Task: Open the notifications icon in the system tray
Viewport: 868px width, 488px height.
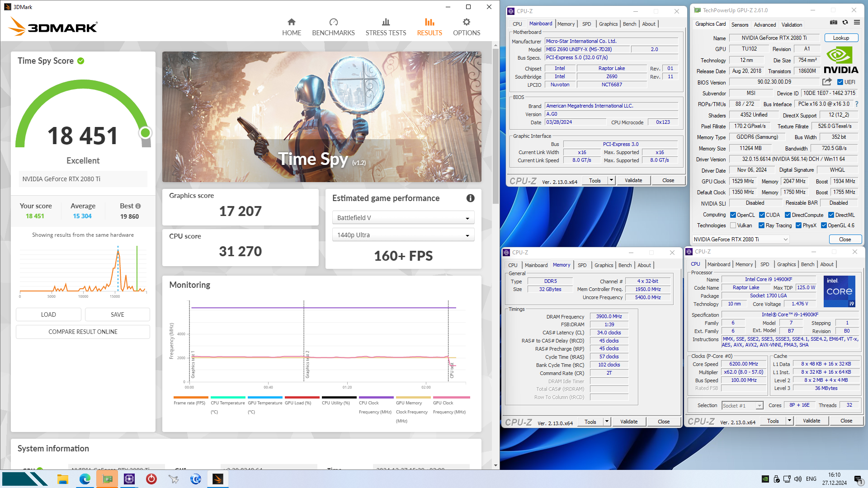Action: [x=858, y=479]
